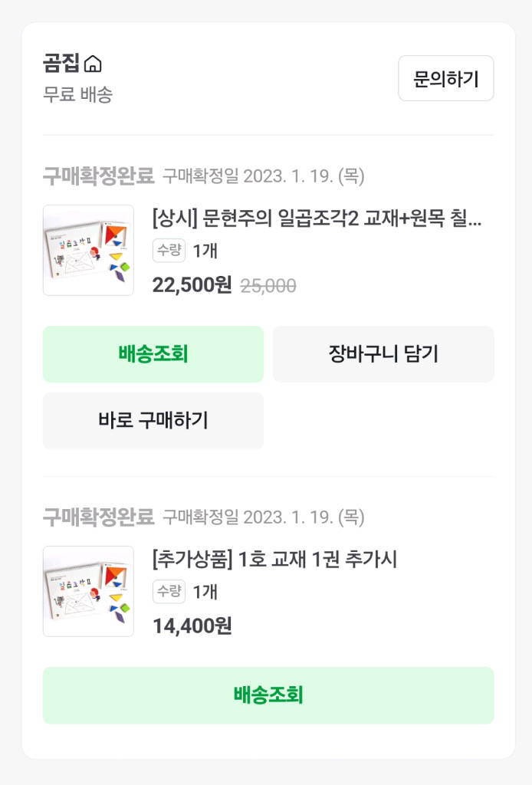The height and width of the screenshot is (785, 532).
Task: Click 배송조회 for the 일곱조각2 order
Action: click(153, 354)
